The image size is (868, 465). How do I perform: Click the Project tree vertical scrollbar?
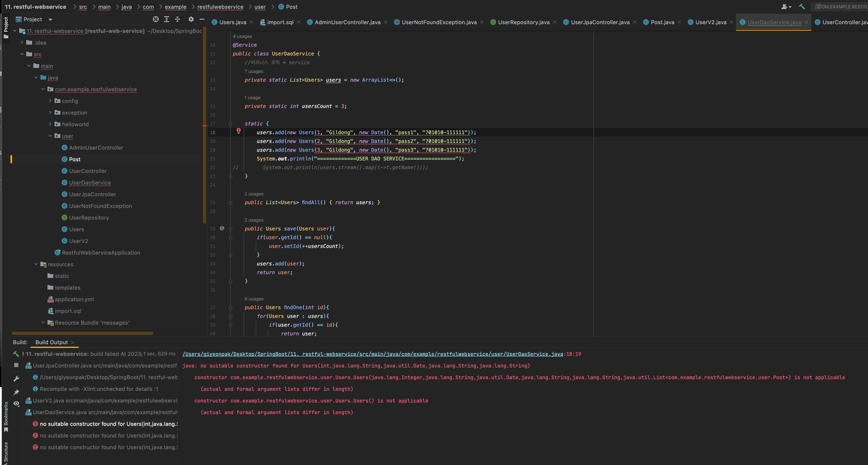click(x=205, y=125)
